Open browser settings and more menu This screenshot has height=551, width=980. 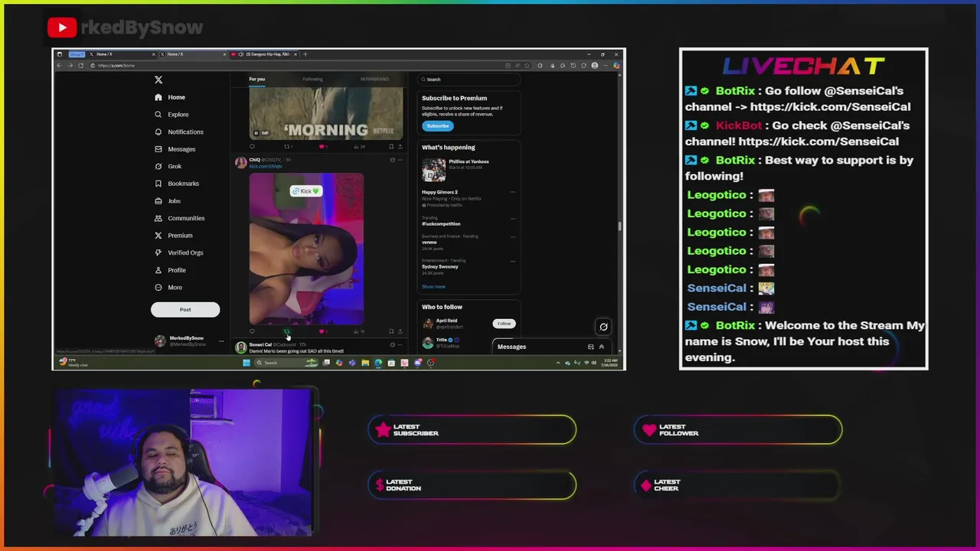coord(606,65)
